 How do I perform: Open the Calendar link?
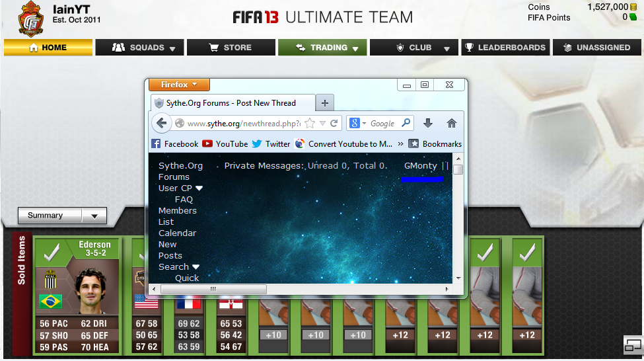(x=177, y=233)
